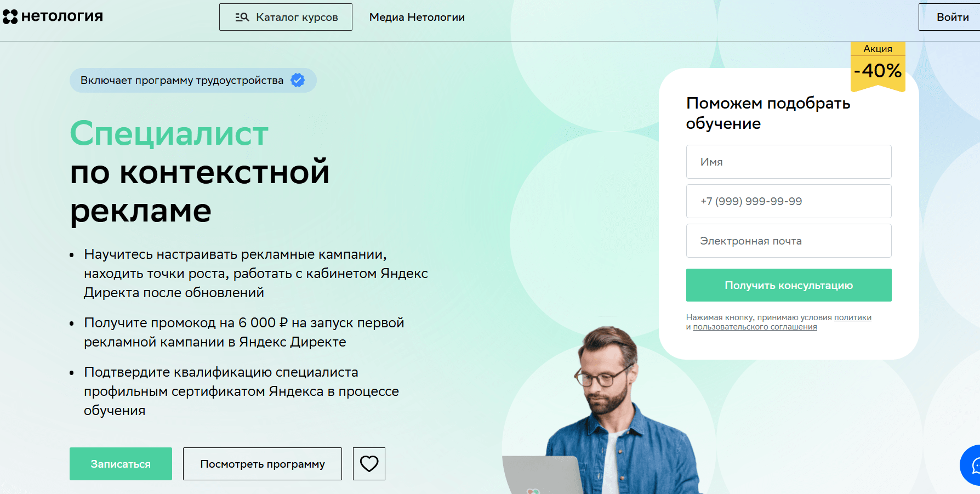
Task: Click the catalog search icon
Action: [x=242, y=17]
